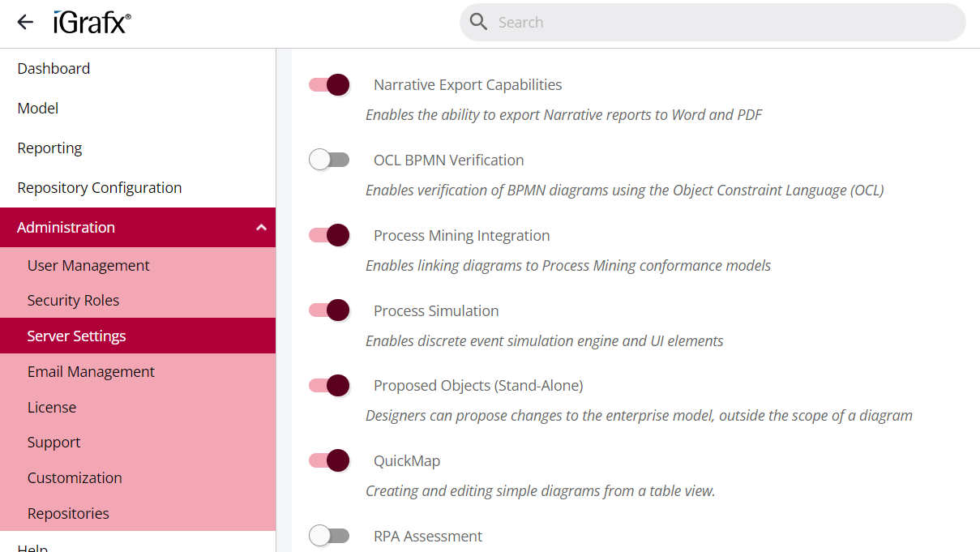Click the back arrow icon
Viewport: 980px width, 552px height.
tap(25, 23)
